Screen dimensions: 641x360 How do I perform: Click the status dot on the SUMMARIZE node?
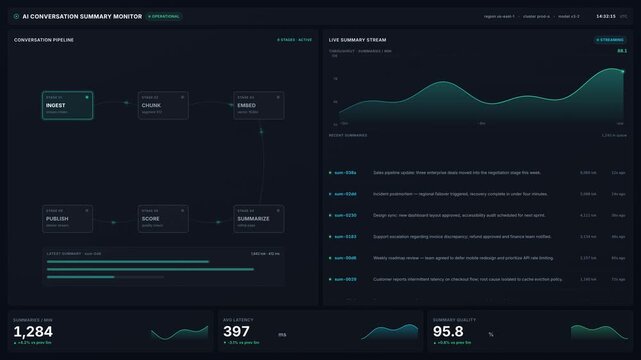[x=278, y=210]
